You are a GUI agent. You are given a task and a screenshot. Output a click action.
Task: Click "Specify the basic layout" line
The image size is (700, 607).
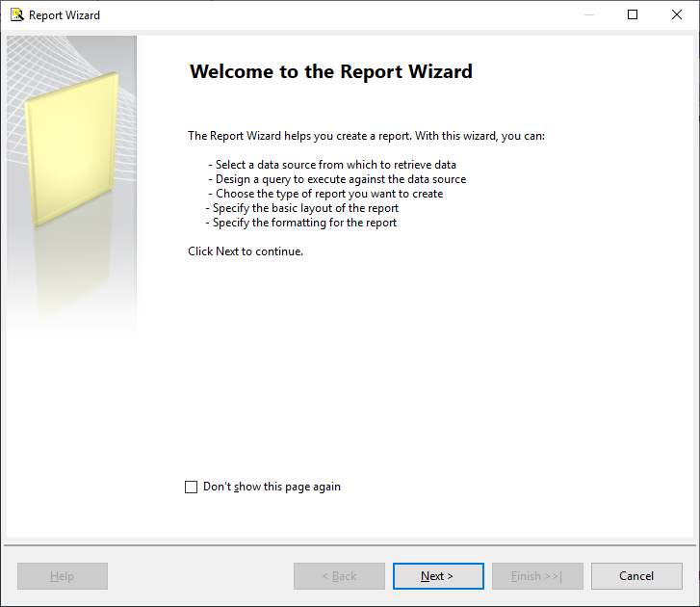[x=301, y=208]
